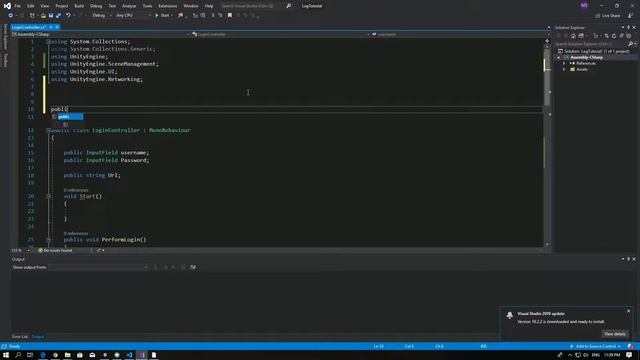Image resolution: width=640 pixels, height=360 pixels.
Task: Open Task View on the taskbar
Action: click(30, 355)
